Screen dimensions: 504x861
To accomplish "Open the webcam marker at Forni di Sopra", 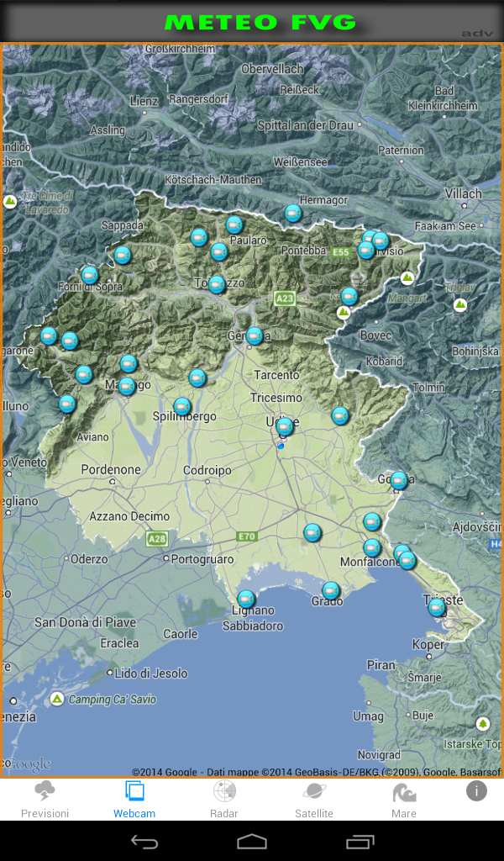I will (x=90, y=275).
